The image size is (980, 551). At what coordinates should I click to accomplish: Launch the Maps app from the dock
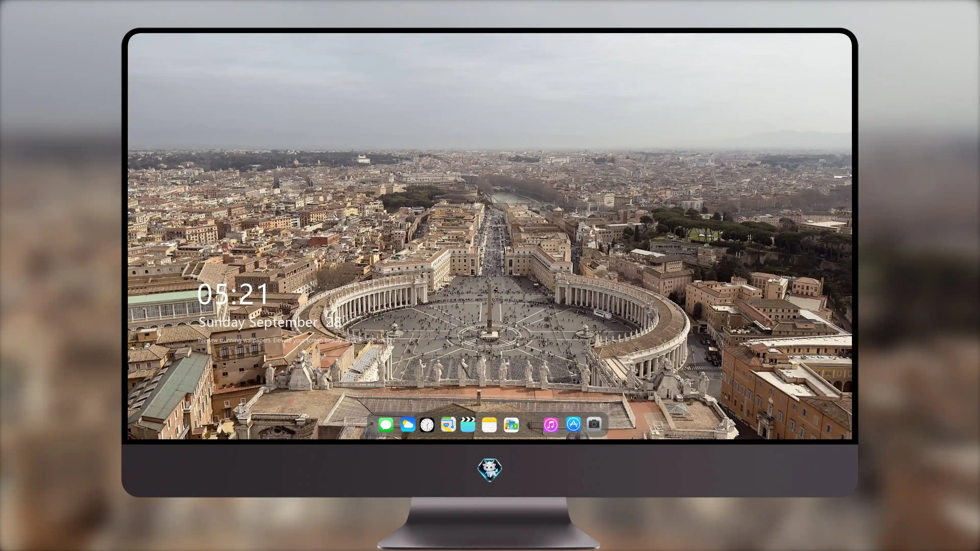tap(448, 424)
